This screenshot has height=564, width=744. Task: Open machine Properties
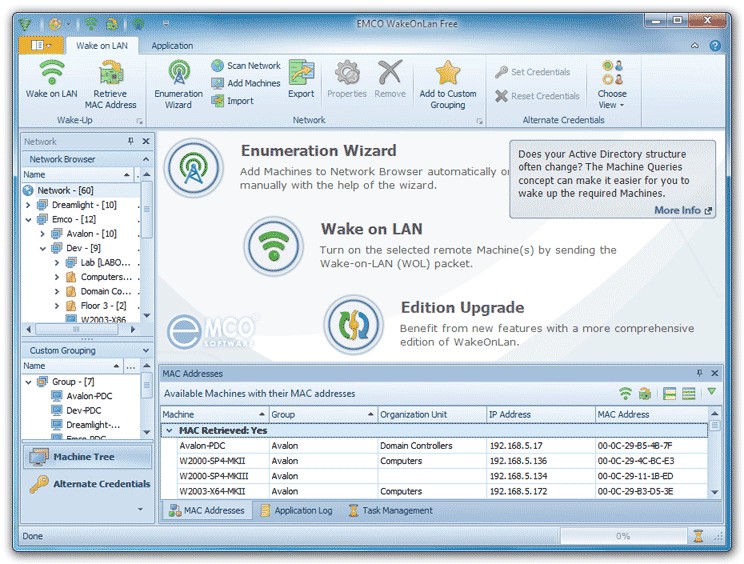tap(347, 79)
